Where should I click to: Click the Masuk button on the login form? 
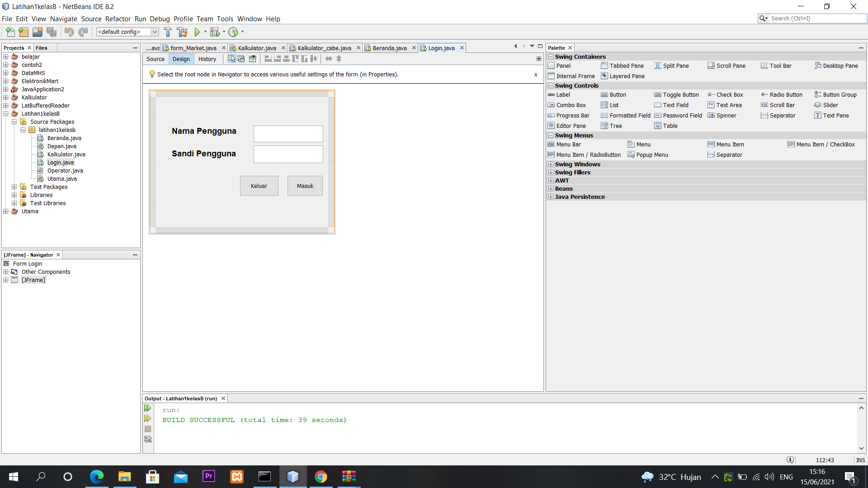click(x=305, y=185)
